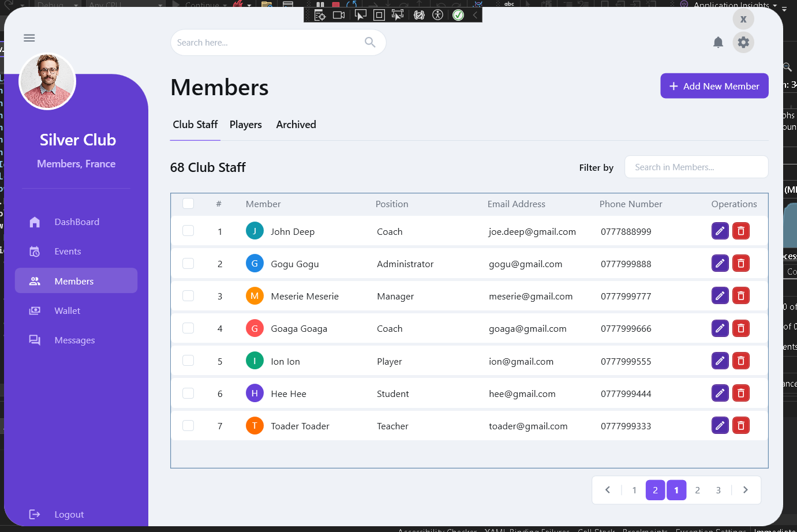Check the select-all checkbox in the table header

[x=188, y=203]
